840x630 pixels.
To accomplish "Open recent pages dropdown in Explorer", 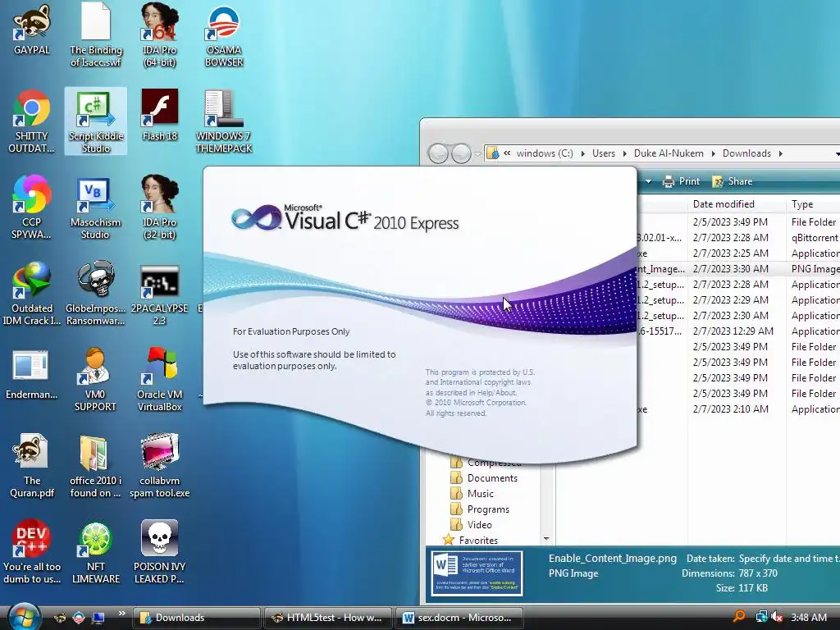I will pyautogui.click(x=477, y=154).
